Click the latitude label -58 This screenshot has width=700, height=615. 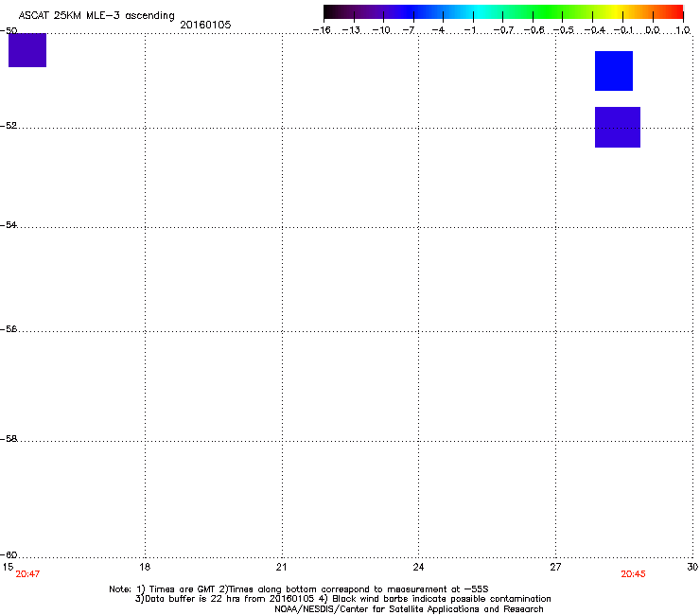[x=9, y=439]
